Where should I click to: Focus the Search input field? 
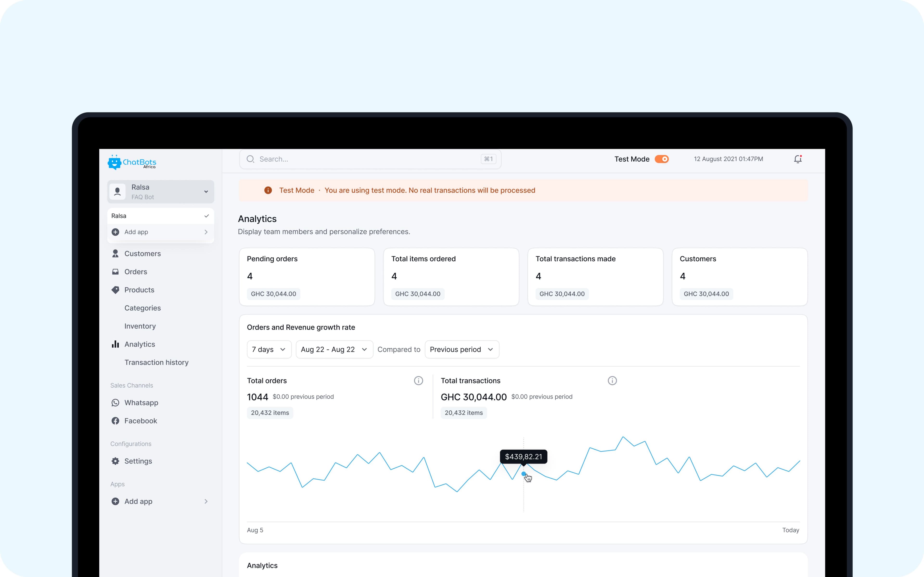[x=370, y=159]
